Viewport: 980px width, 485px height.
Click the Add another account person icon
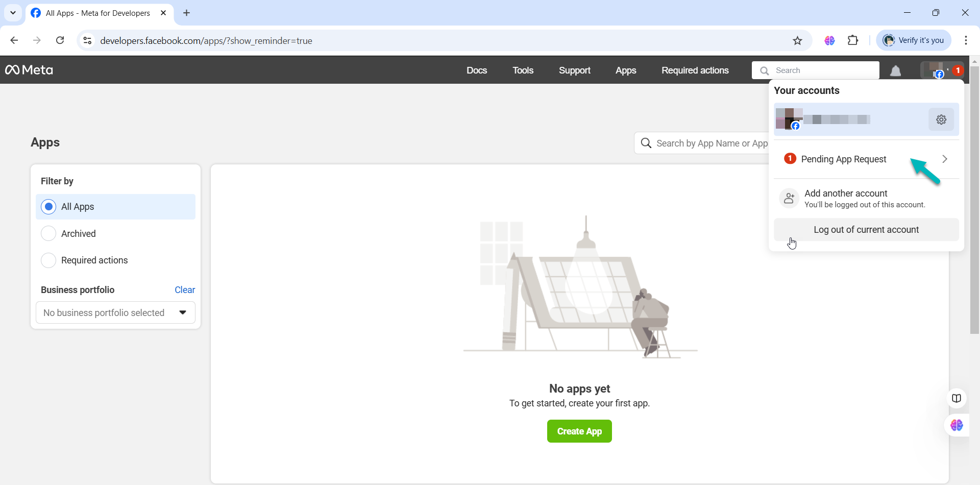tap(789, 198)
